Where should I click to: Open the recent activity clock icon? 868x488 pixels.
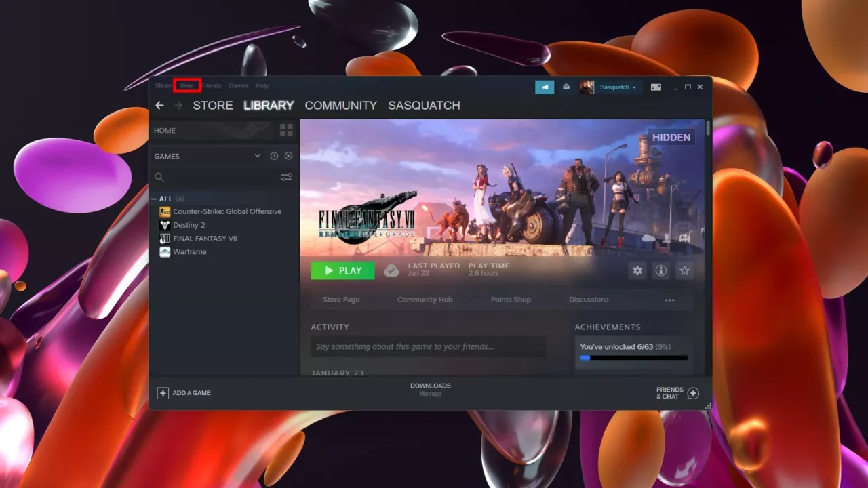coord(274,156)
